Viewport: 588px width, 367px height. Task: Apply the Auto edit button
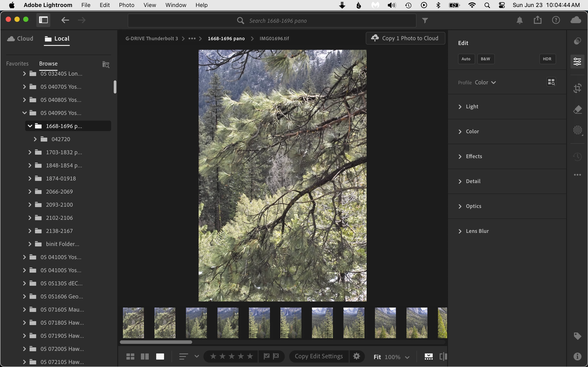466,59
